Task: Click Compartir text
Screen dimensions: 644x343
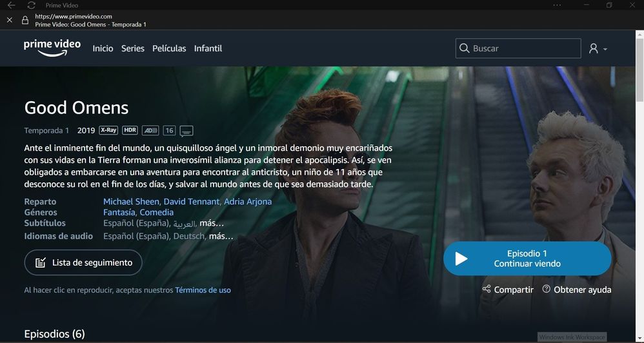Action: (x=514, y=289)
